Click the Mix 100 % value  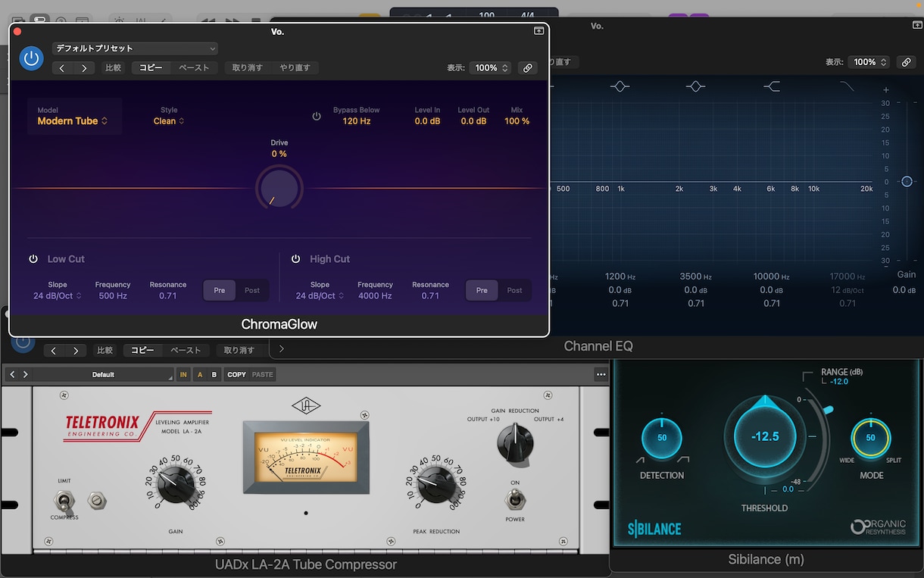click(517, 121)
